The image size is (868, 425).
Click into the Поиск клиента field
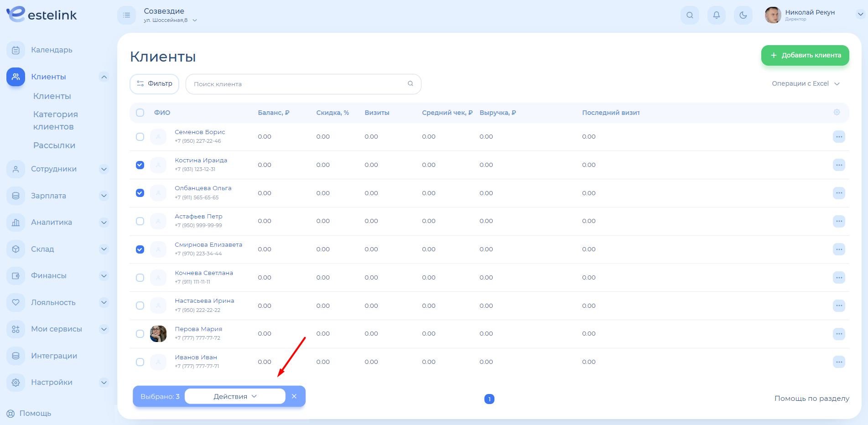[x=299, y=84]
